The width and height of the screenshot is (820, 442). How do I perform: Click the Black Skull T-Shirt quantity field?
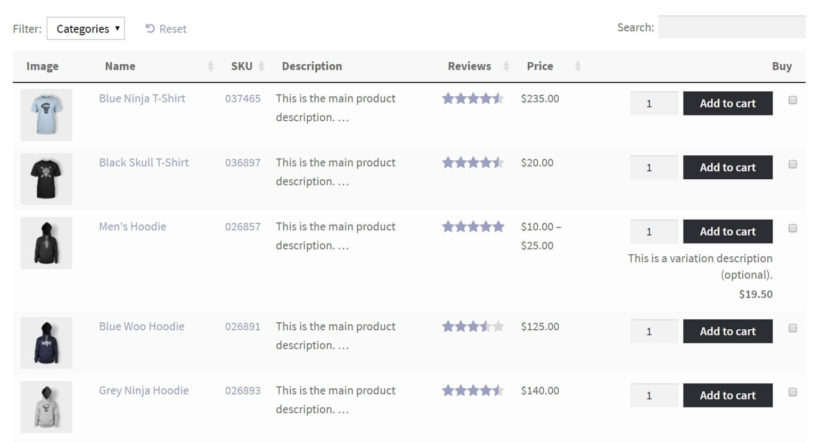point(654,168)
